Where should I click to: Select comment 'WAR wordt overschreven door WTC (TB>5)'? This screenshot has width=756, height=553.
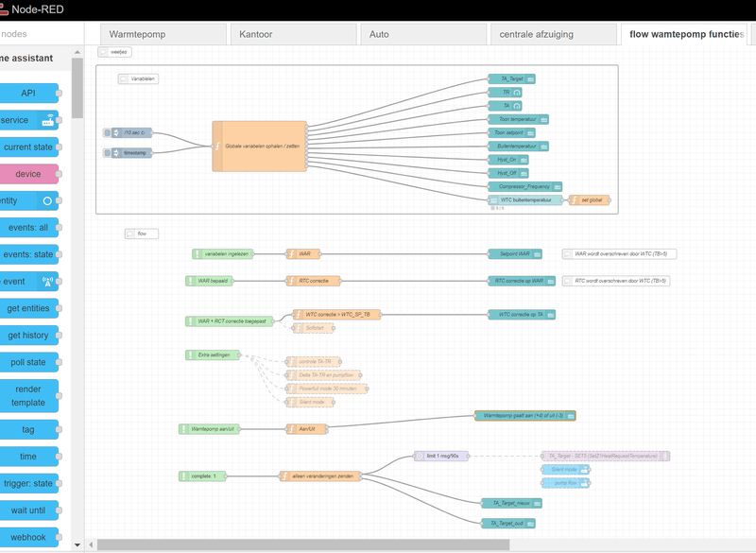[x=620, y=253]
